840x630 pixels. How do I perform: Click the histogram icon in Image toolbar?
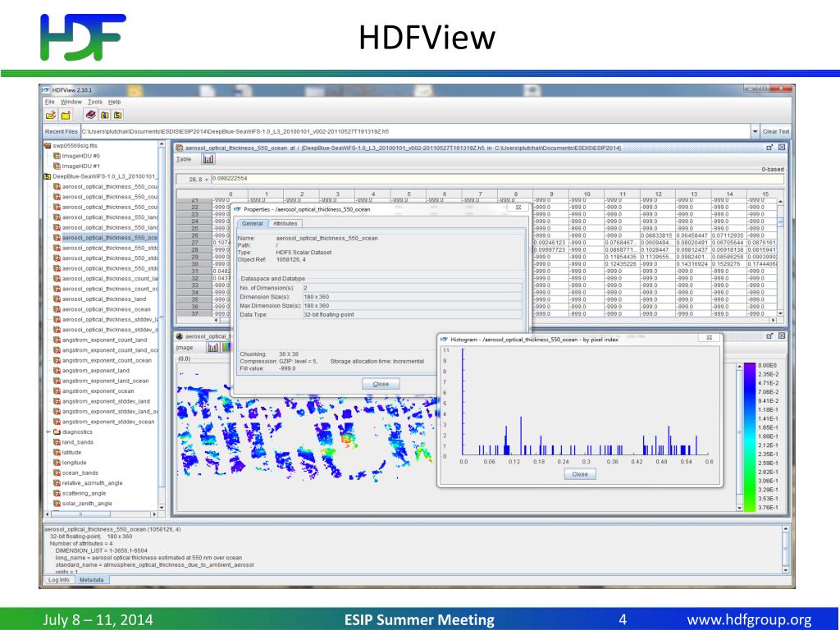(x=212, y=348)
